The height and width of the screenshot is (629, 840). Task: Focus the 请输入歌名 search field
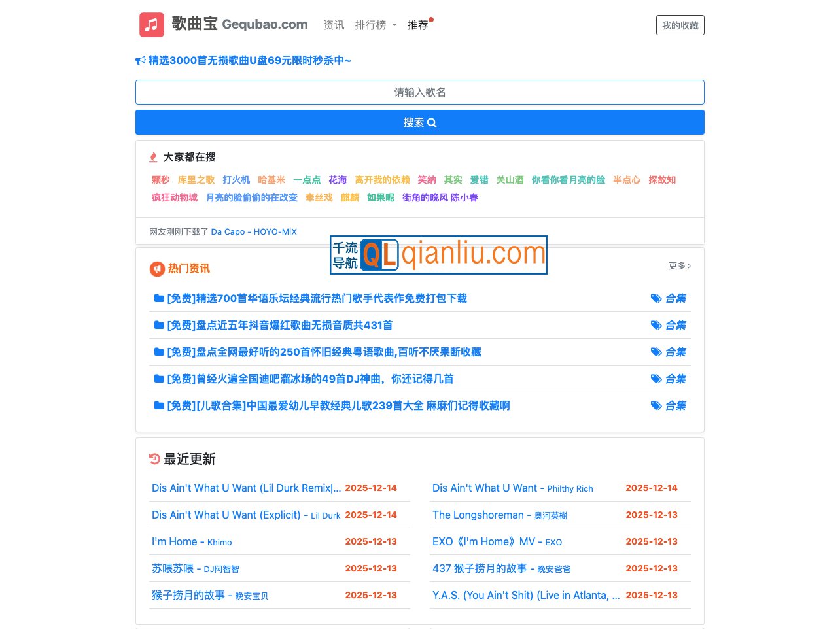[x=419, y=92]
